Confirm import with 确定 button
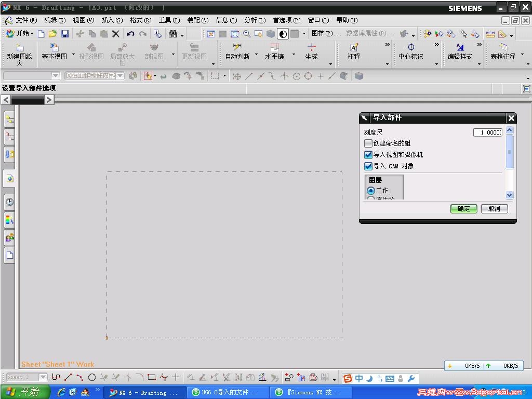Image resolution: width=532 pixels, height=399 pixels. [463, 209]
